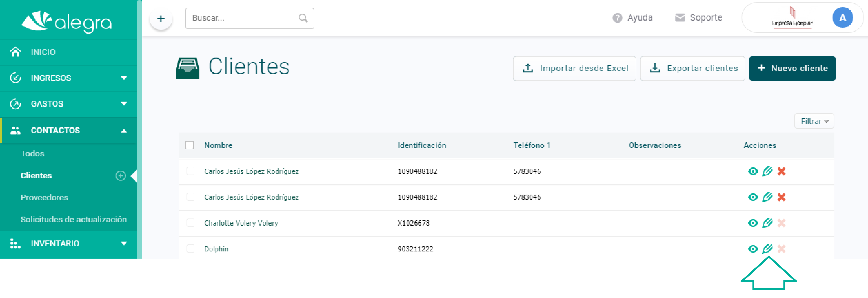Check first Carlos Jesús López Rodríguez row checkbox
This screenshot has width=868, height=298.
(190, 171)
